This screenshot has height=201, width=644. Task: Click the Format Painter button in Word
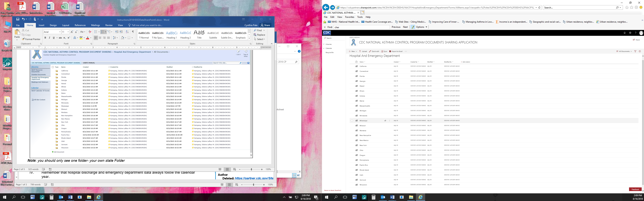point(31,39)
